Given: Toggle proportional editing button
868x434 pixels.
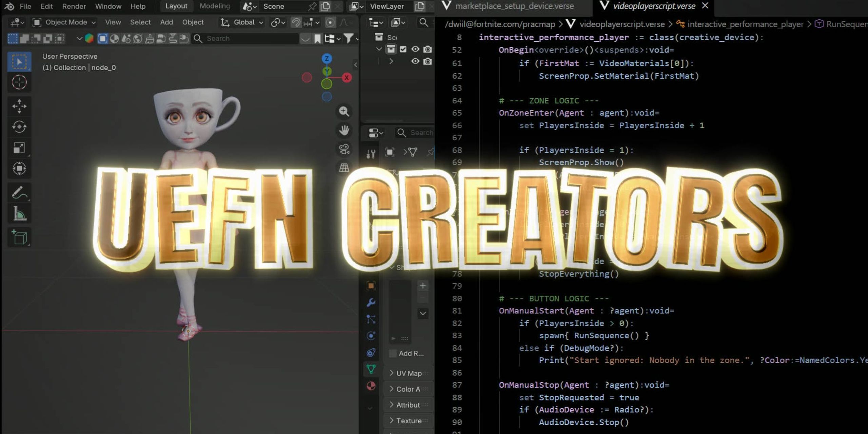Looking at the screenshot, I should [330, 23].
